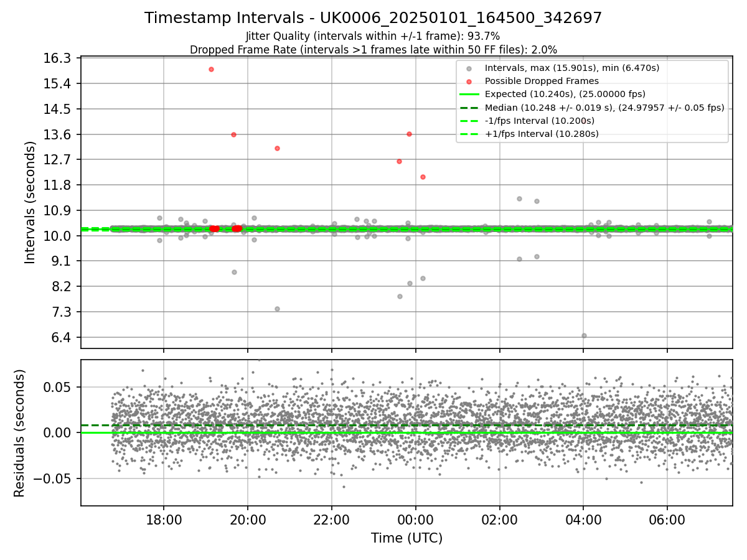Click the 02:00 time tick label
Screen dimensions: 747x560
[500, 519]
